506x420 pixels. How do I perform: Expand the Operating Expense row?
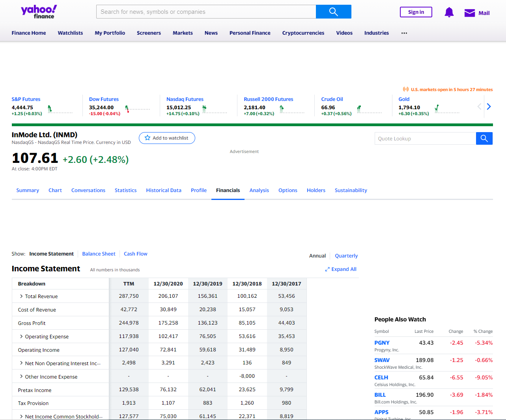pyautogui.click(x=21, y=336)
